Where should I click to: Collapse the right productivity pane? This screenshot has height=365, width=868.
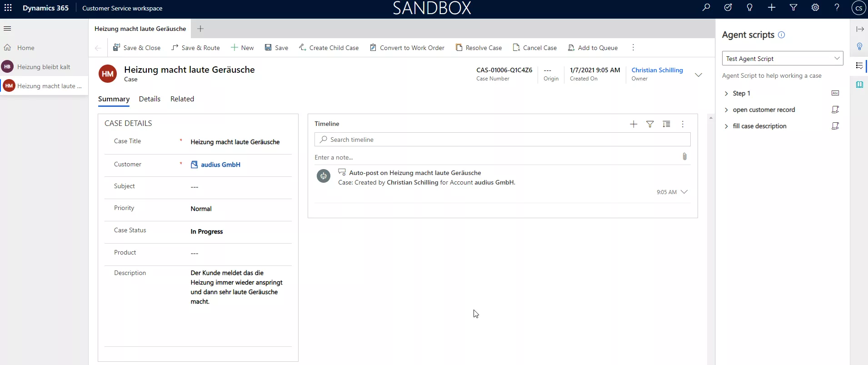(860, 29)
